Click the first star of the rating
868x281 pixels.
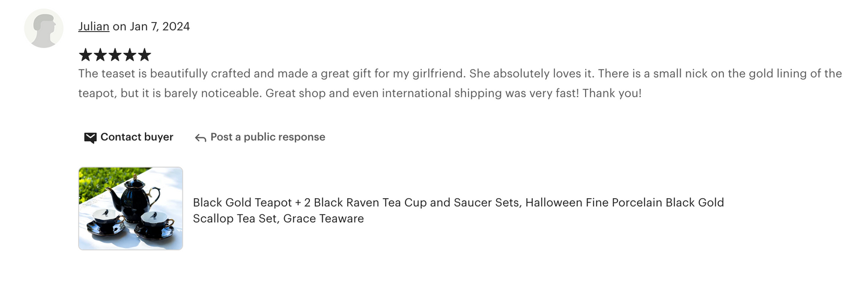[85, 55]
